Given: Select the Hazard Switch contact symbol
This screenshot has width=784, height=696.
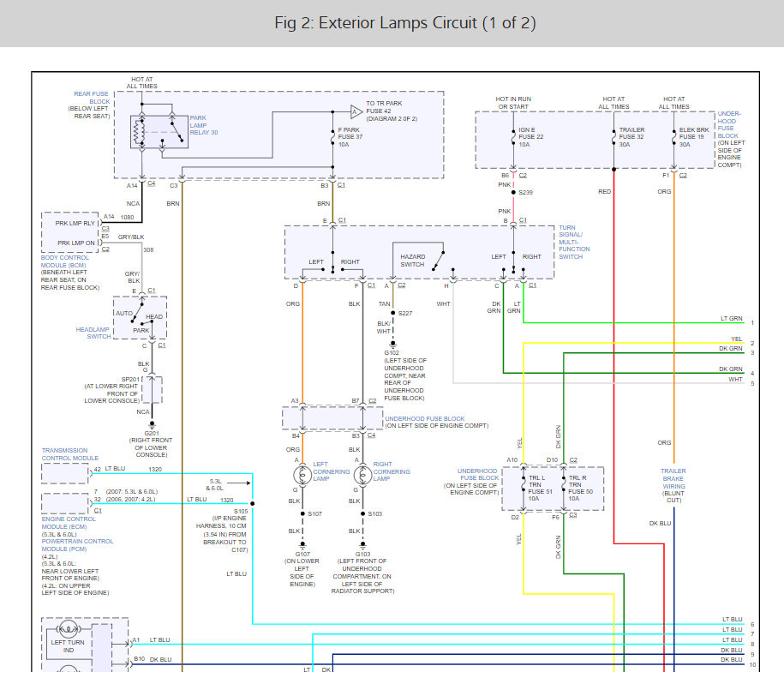Looking at the screenshot, I should point(440,258).
